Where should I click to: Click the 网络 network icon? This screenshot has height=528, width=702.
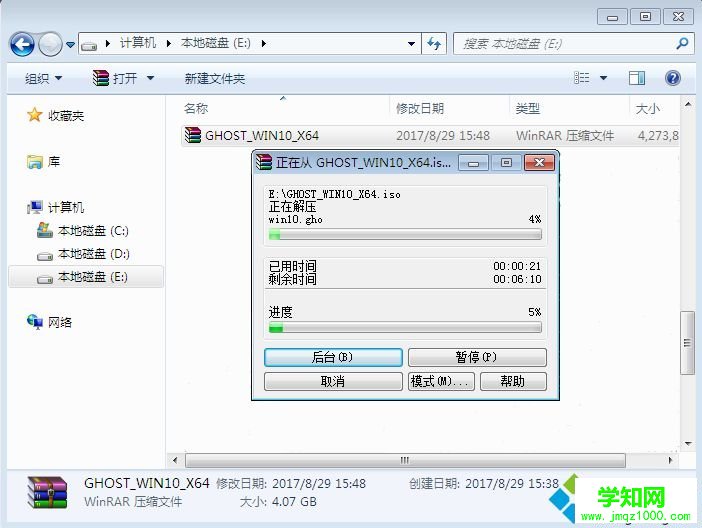[x=34, y=322]
